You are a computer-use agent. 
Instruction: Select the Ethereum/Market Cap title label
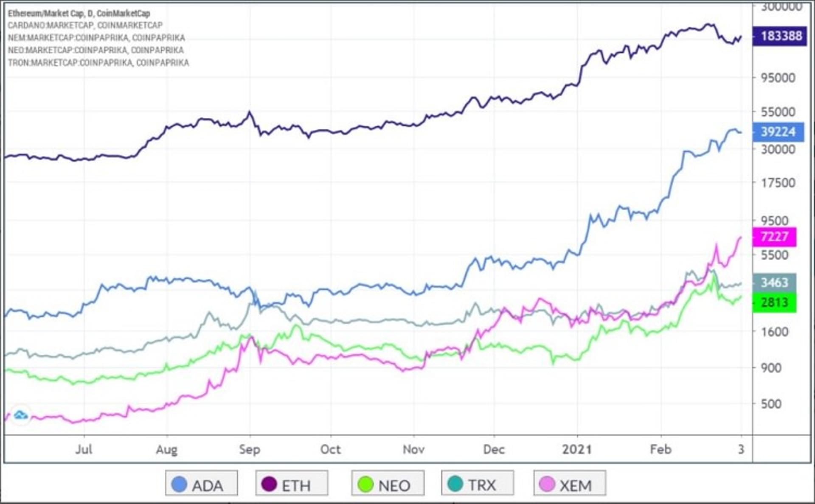(79, 13)
